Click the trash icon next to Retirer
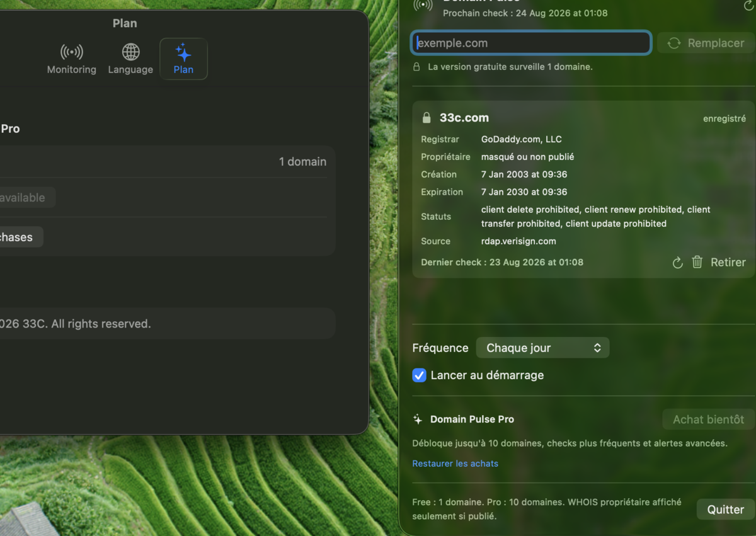 (697, 262)
